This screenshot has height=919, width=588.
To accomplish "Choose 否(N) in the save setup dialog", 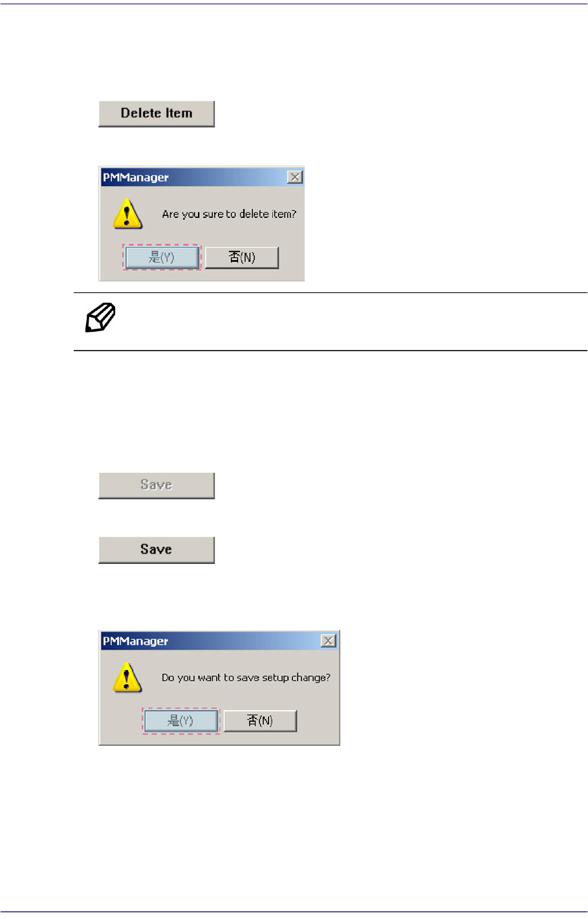I will 260,721.
